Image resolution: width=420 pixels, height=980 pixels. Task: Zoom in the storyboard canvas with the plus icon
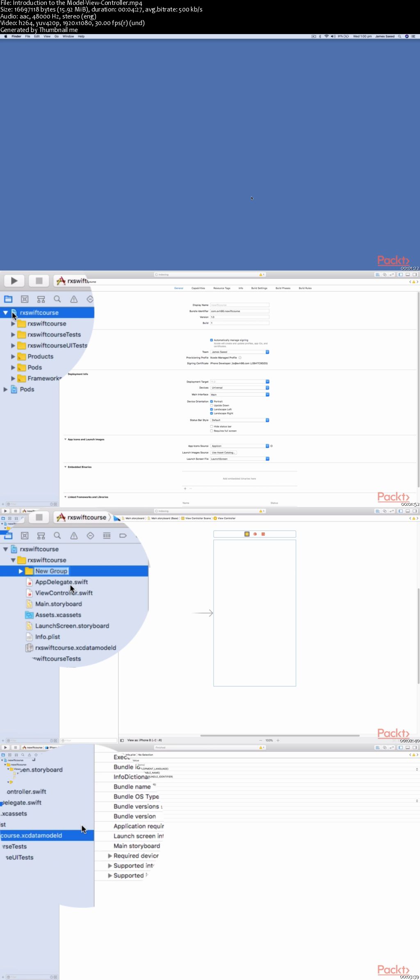(278, 740)
